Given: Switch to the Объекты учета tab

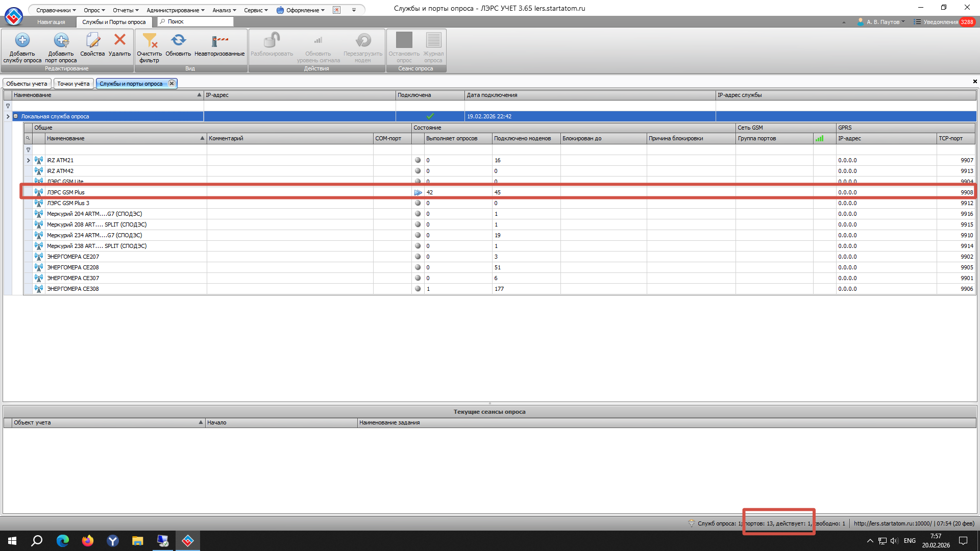Looking at the screenshot, I should [27, 84].
